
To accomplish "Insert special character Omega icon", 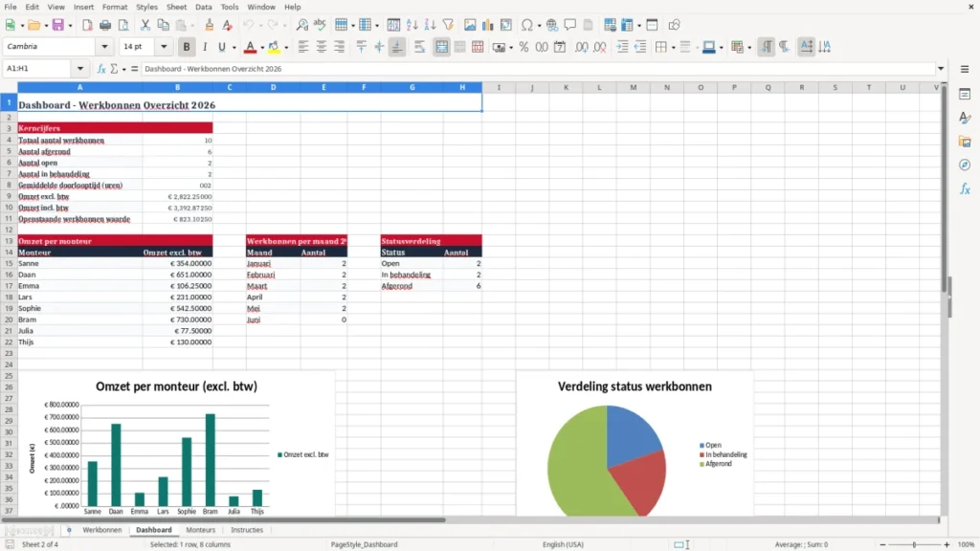I will click(527, 25).
